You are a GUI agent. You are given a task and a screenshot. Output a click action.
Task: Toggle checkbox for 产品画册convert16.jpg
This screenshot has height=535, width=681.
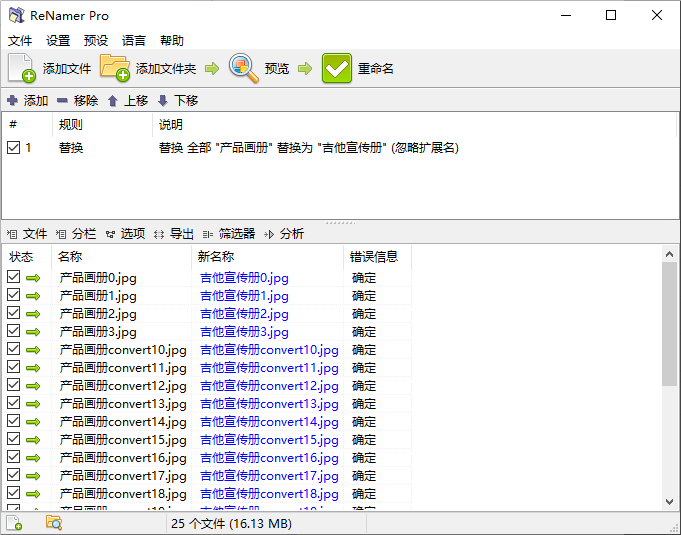pyautogui.click(x=13, y=456)
